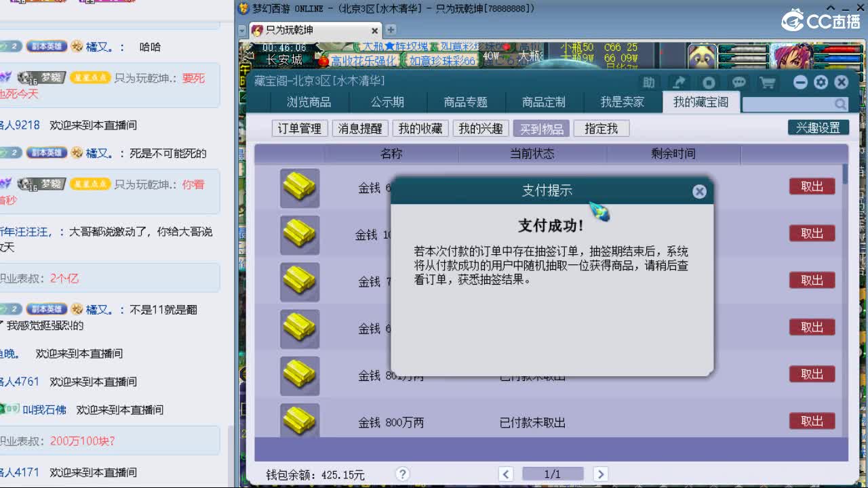
Task: Open 消息提醒 section
Action: click(360, 128)
